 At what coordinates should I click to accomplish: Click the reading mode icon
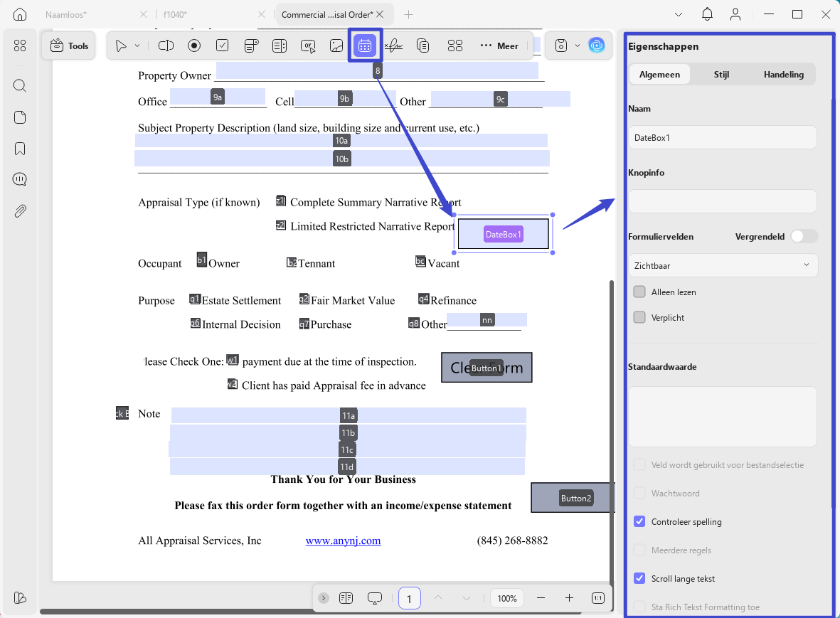pos(346,598)
